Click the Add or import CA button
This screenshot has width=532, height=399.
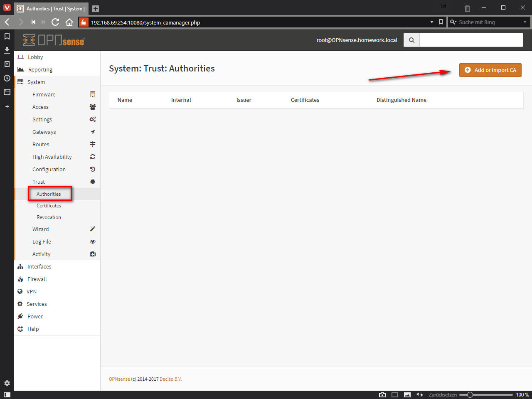pos(490,70)
